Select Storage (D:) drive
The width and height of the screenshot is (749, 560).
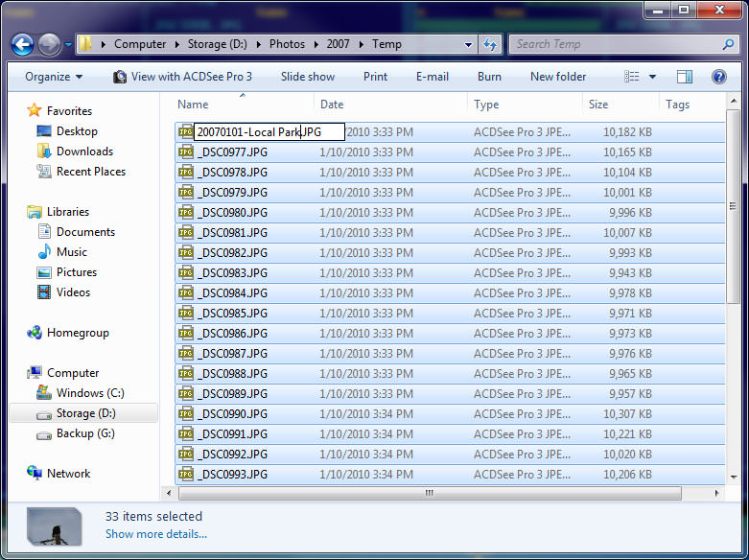[86, 413]
